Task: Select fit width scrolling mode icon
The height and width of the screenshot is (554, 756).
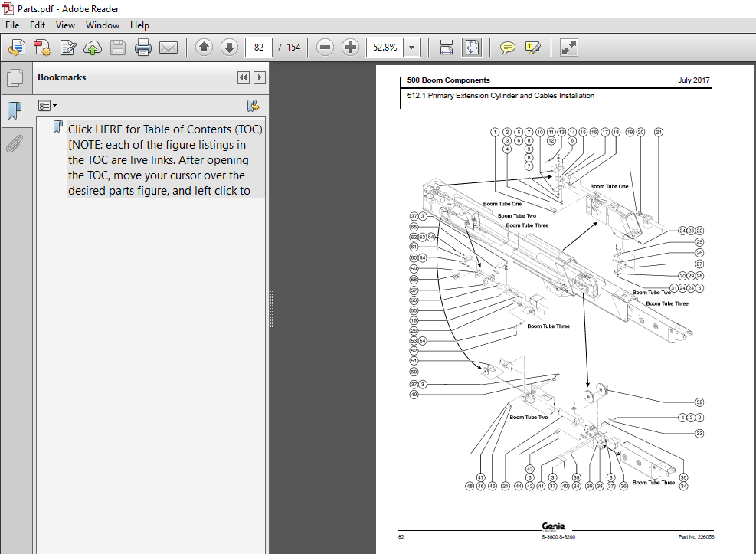Action: pos(447,48)
